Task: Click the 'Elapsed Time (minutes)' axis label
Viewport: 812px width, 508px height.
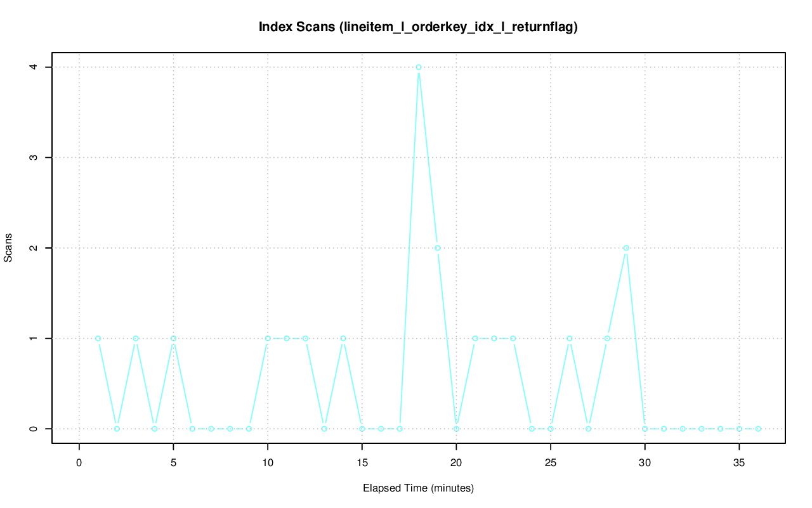Action: pyautogui.click(x=418, y=488)
